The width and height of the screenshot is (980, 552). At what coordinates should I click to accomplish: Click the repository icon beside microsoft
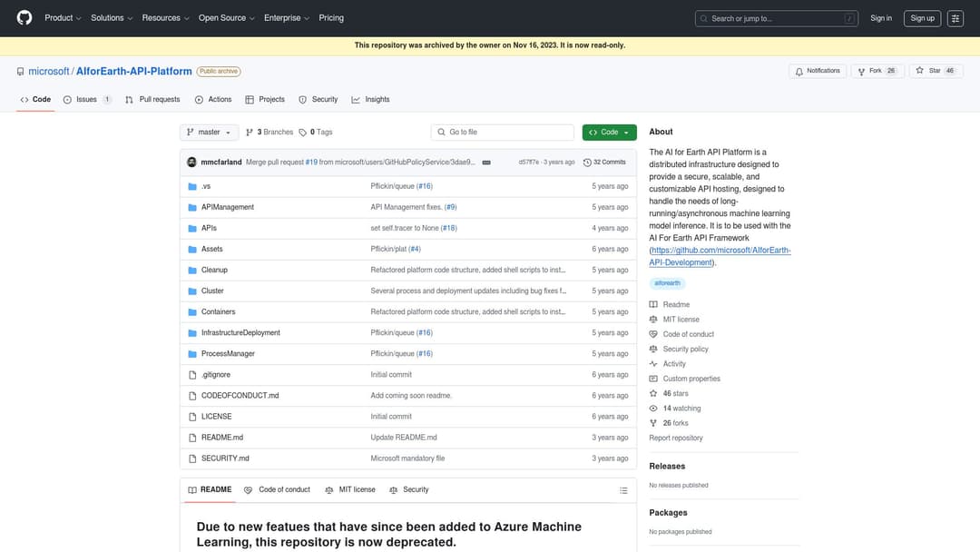pos(21,72)
